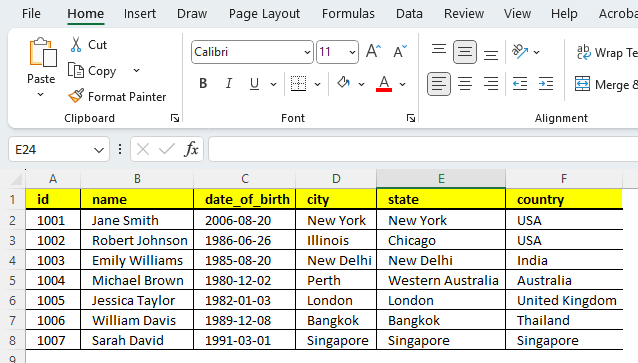This screenshot has height=363, width=638.
Task: Select column C header
Action: pos(245,179)
